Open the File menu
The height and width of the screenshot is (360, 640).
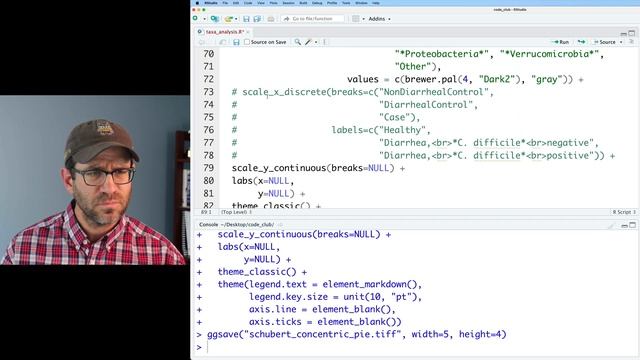(x=225, y=3)
